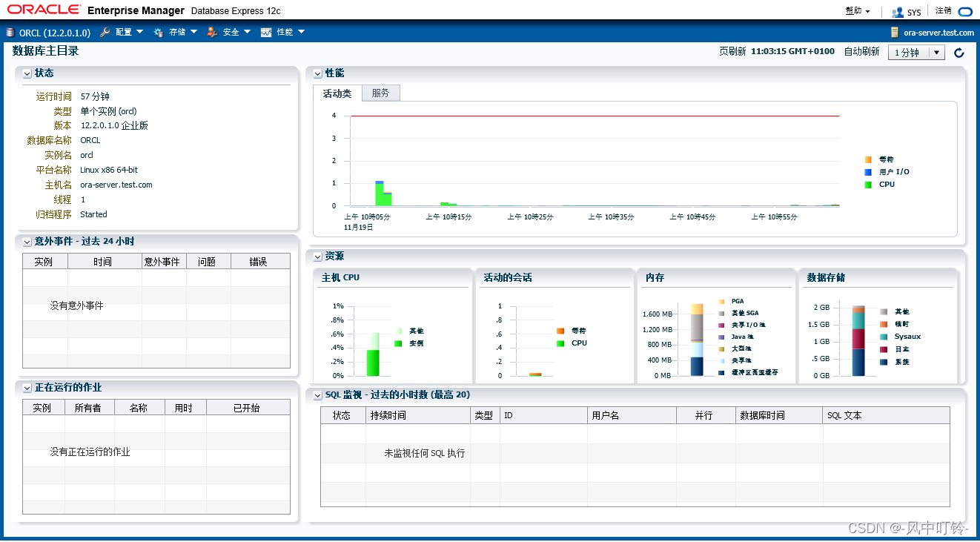Click the 内存 stacked bar
This screenshot has height=542, width=980.
(697, 340)
